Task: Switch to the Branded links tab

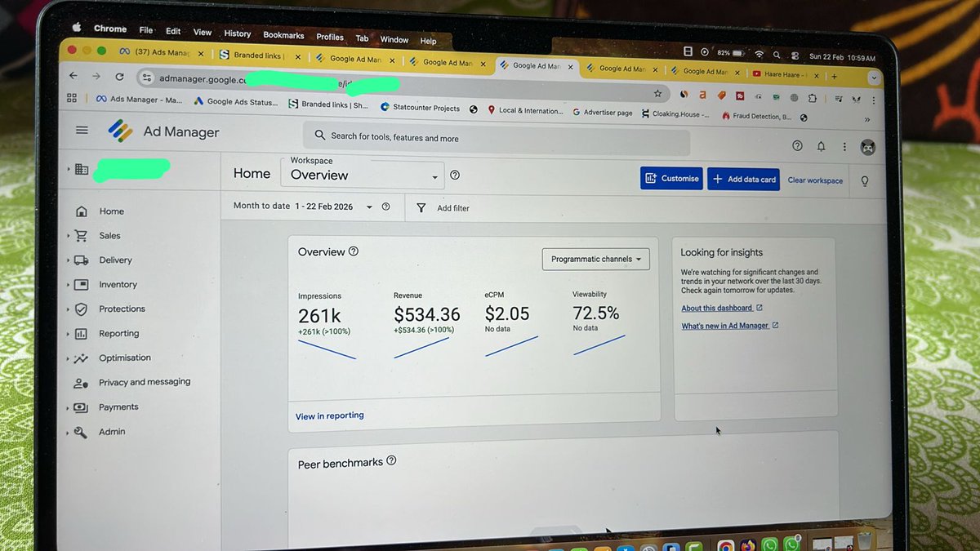Action: (x=260, y=56)
